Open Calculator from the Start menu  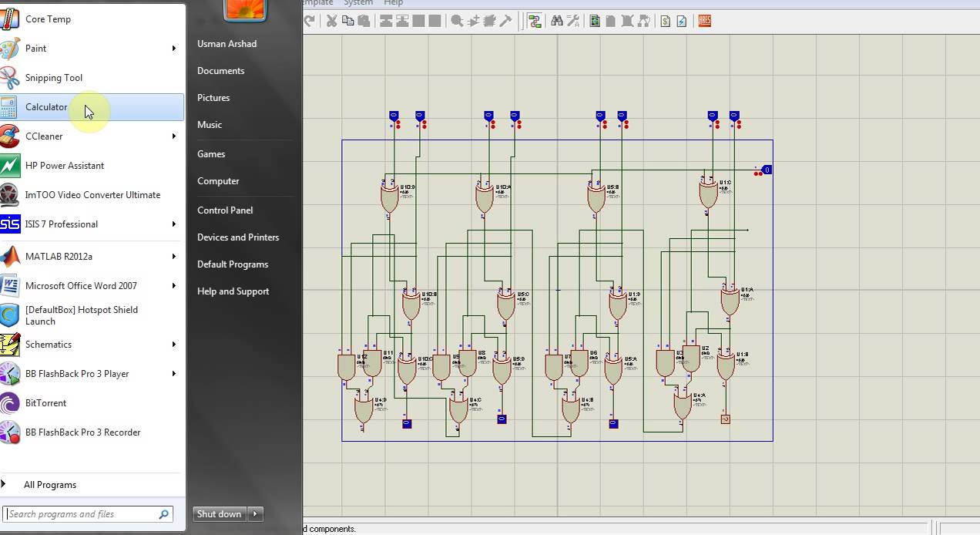[92, 107]
